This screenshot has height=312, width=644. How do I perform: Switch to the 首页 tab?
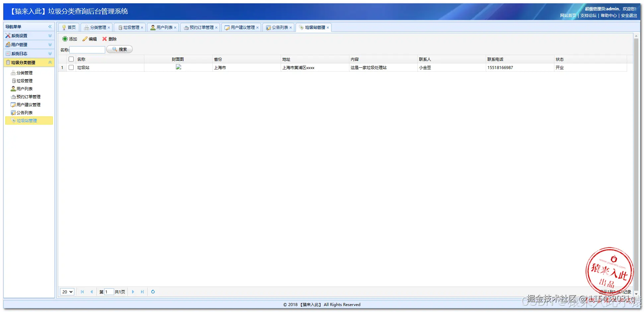coord(69,28)
